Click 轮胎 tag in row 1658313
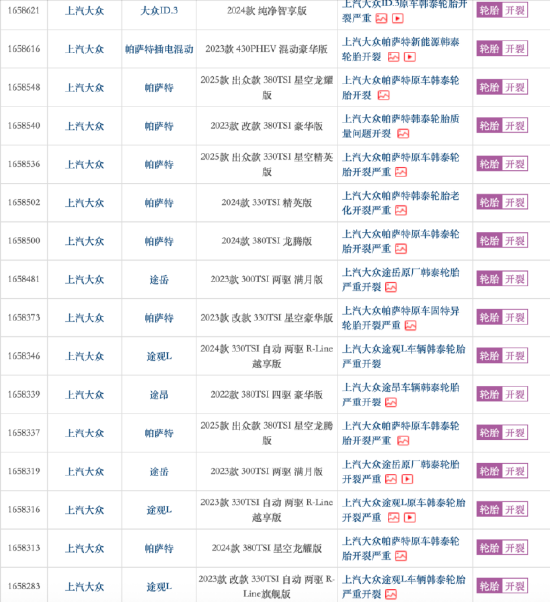The height and width of the screenshot is (602, 550). 489,548
